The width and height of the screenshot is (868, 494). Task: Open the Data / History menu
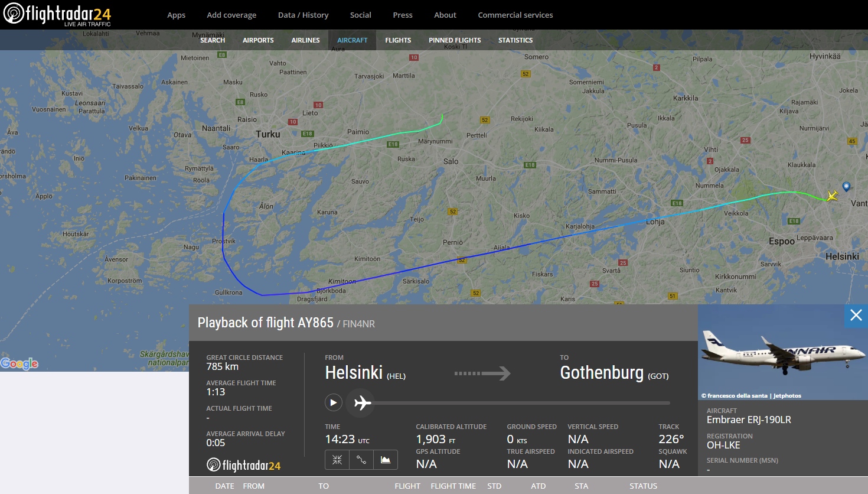coord(303,15)
